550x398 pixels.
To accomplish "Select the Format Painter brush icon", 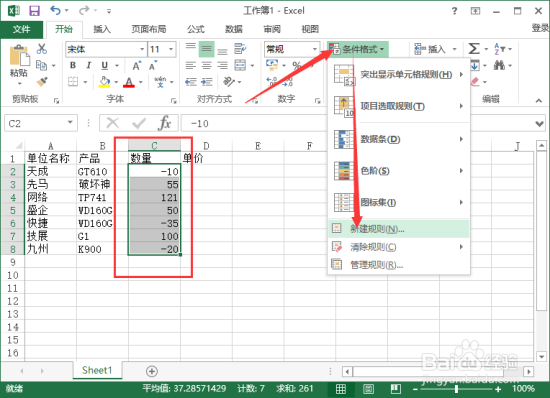I will [x=42, y=82].
